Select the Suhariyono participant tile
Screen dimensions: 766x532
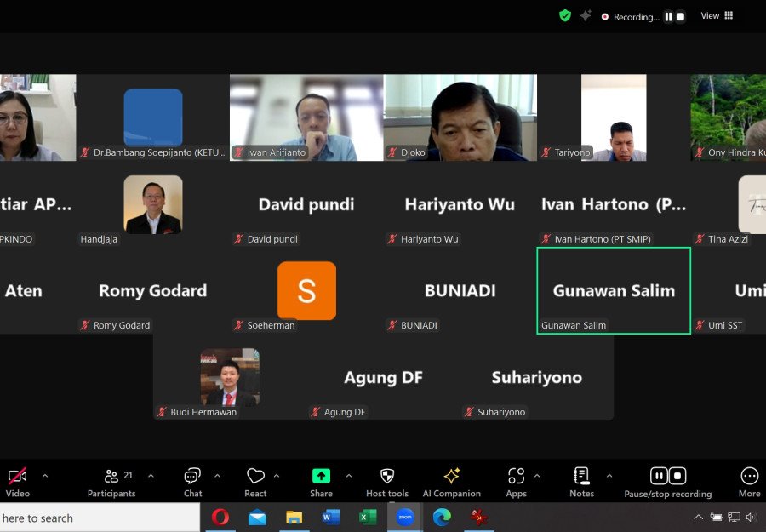537,377
